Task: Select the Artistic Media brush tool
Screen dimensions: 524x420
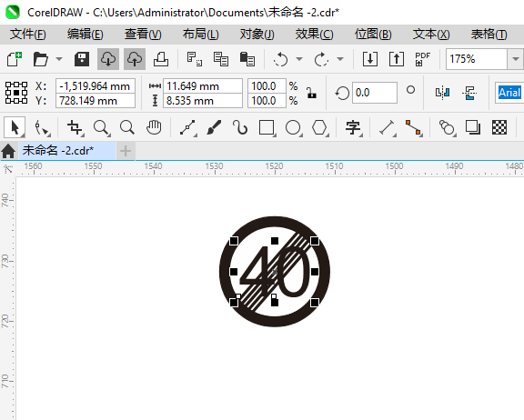Action: pos(214,127)
